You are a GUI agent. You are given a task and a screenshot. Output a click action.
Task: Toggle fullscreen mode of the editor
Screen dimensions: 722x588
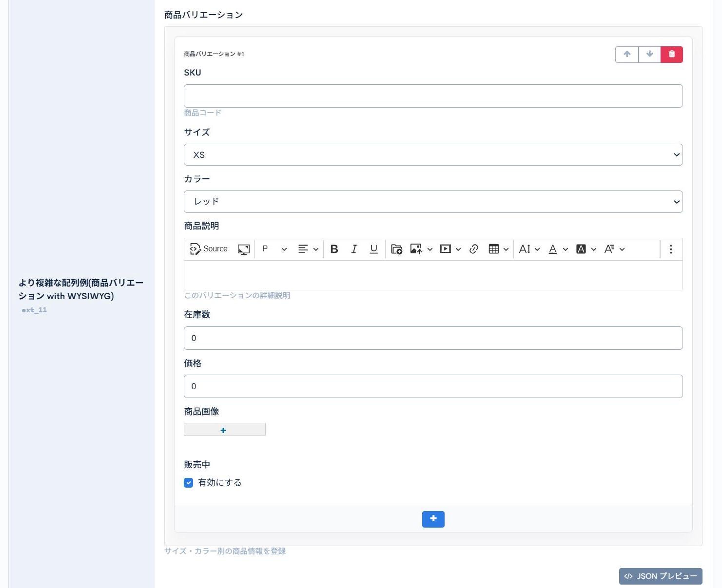[243, 249]
